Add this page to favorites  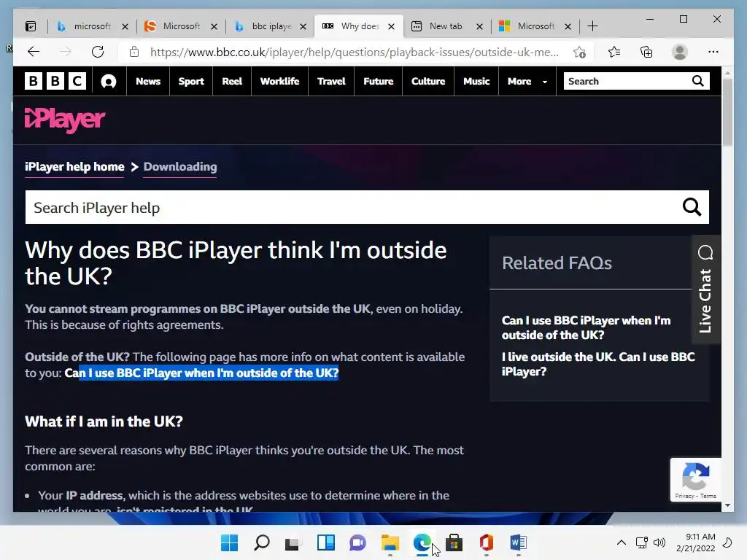pyautogui.click(x=579, y=52)
